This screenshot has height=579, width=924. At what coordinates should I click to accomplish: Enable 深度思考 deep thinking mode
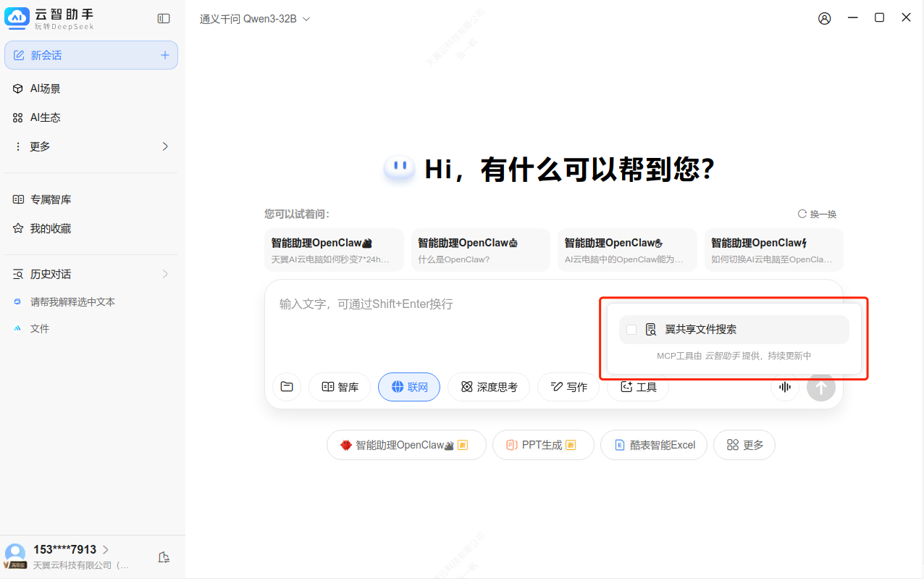pyautogui.click(x=489, y=387)
